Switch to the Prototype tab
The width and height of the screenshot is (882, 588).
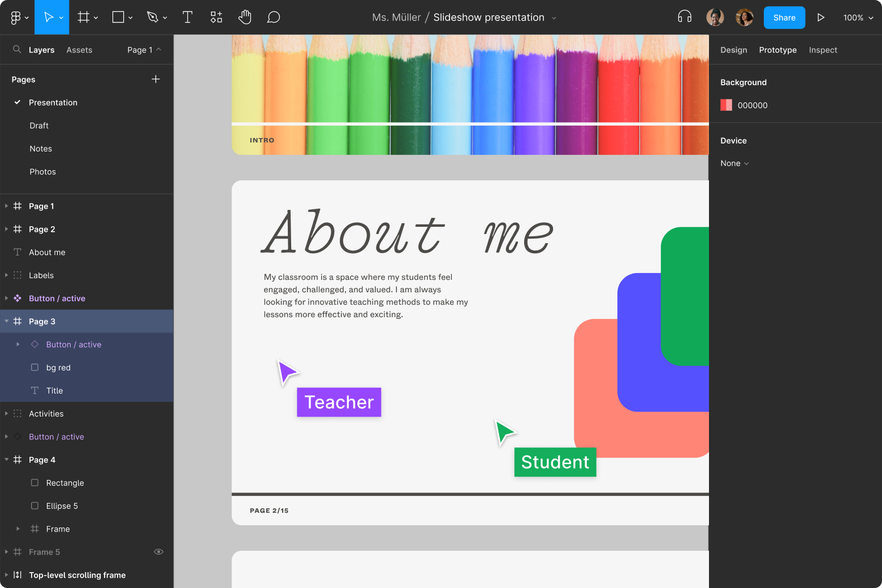pos(777,50)
